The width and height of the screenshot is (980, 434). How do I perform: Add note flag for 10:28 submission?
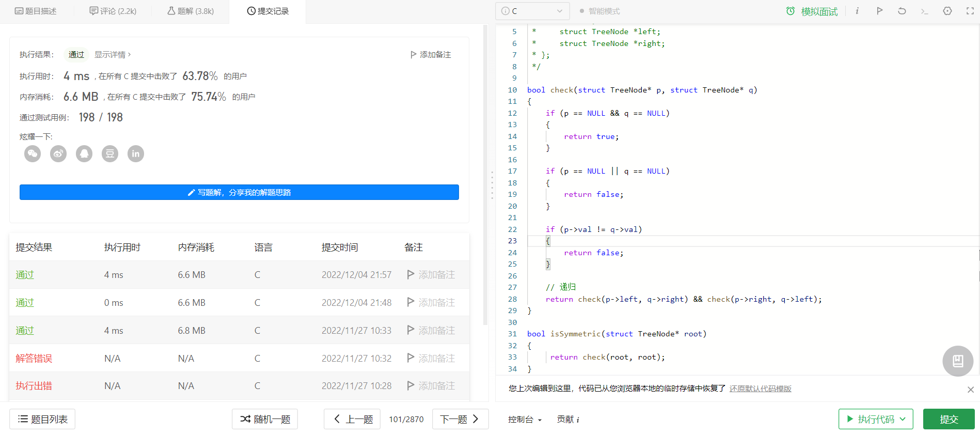[431, 385]
